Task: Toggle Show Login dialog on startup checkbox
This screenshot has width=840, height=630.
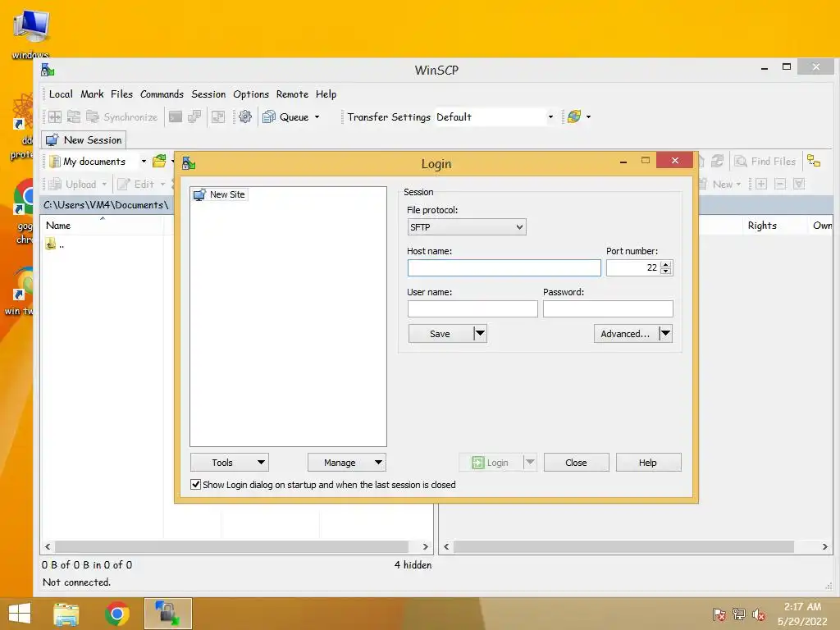Action: pos(196,484)
